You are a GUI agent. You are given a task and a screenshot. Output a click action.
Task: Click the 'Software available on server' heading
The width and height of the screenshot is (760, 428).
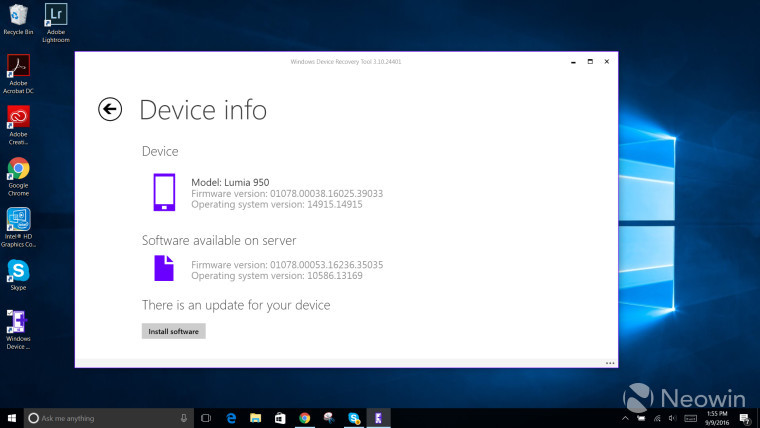click(219, 240)
